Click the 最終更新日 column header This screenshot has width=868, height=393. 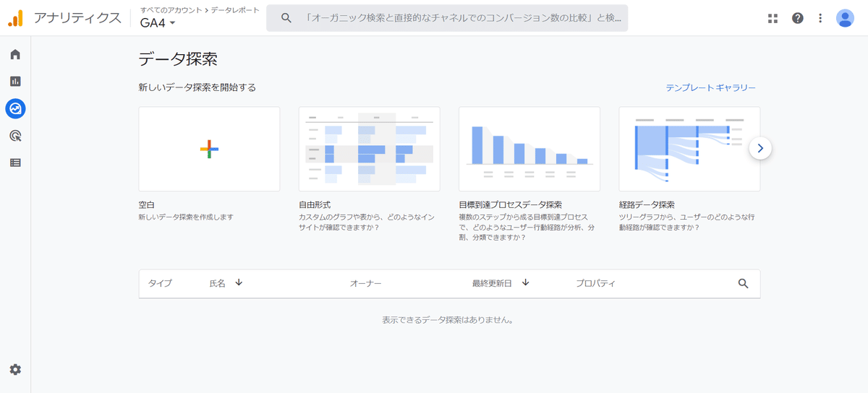click(492, 283)
